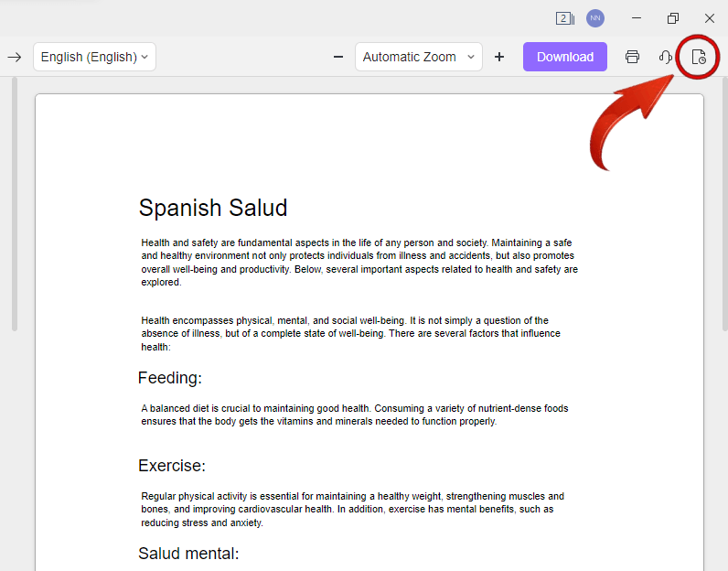Screen dimensions: 728x571
Task: Open translation history document icon
Action: pos(699,57)
